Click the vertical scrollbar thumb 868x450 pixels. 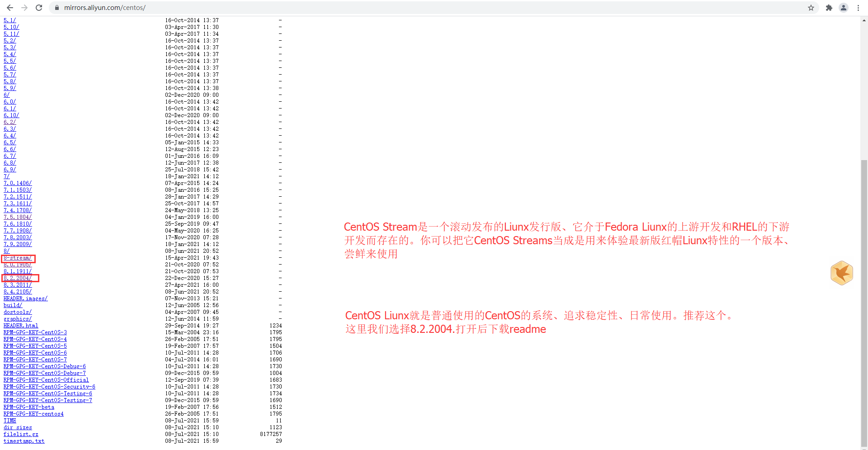point(864,303)
